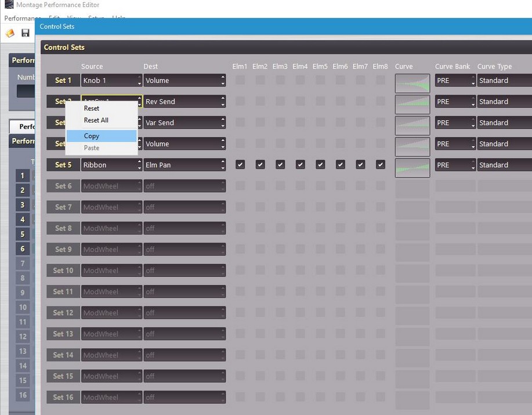Image resolution: width=532 pixels, height=415 pixels.
Task: Click the Set 5 Dest stepper arrows
Action: pos(223,165)
